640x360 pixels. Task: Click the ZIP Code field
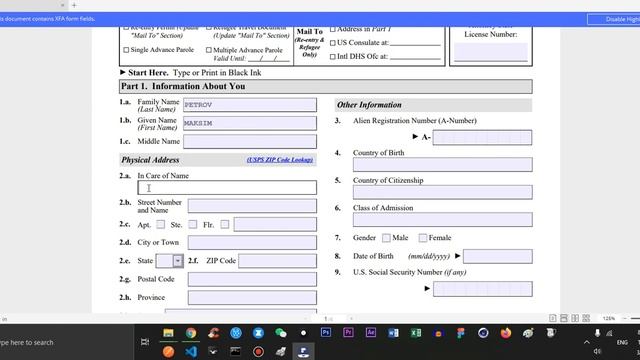(x=278, y=261)
